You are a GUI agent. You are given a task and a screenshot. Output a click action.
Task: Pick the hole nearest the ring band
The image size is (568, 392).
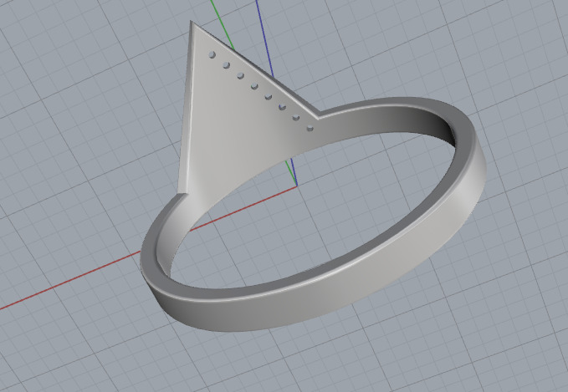tap(310, 128)
